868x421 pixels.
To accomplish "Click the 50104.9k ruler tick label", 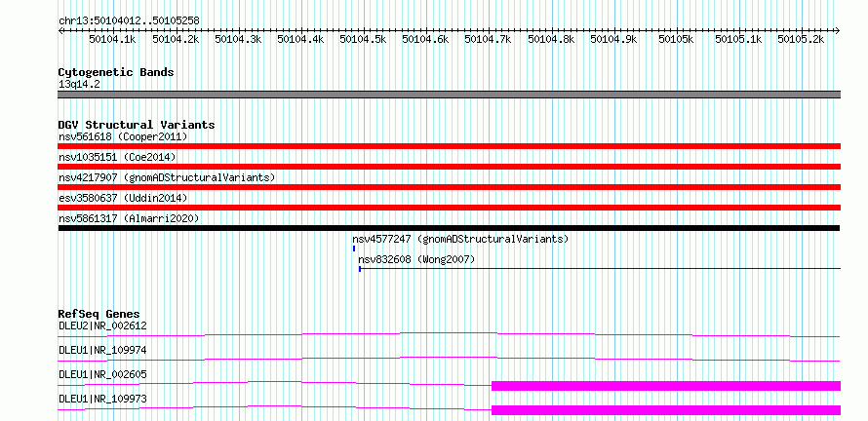I will [x=613, y=39].
